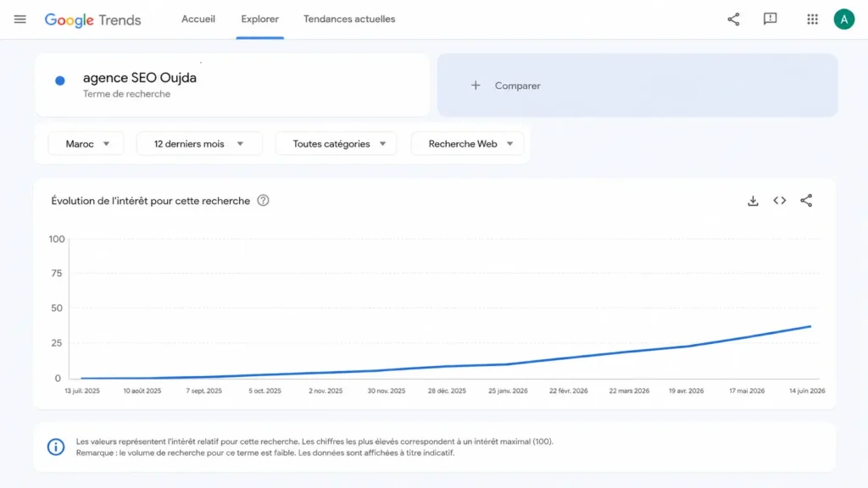
Task: Click the 2 nov. 2025 axis label
Action: pos(325,391)
